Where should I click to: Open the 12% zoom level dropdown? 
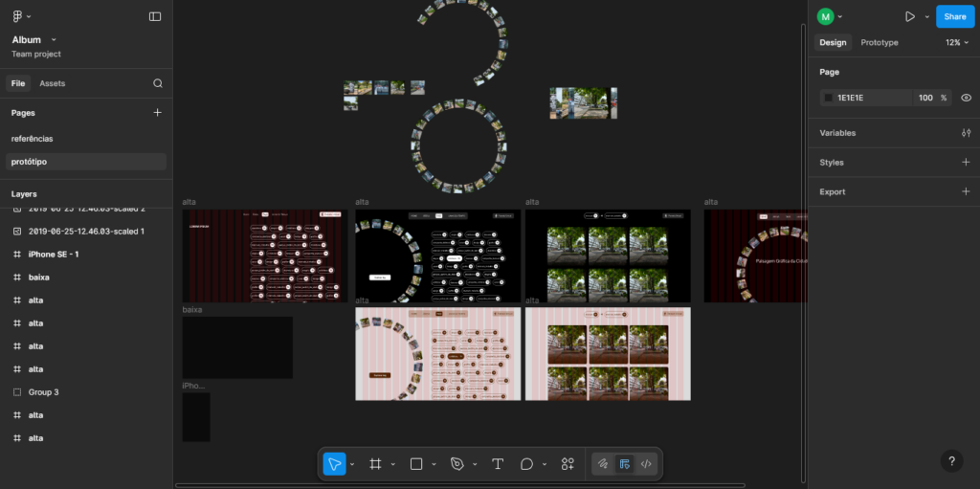click(957, 43)
